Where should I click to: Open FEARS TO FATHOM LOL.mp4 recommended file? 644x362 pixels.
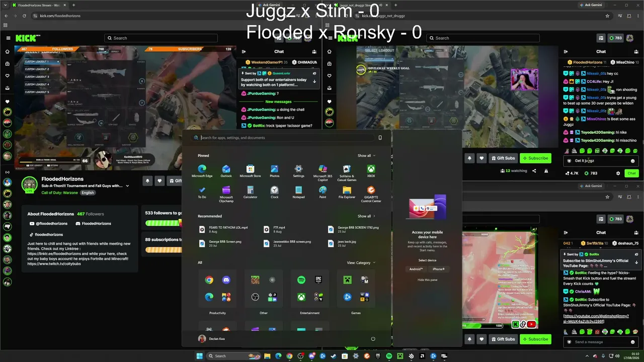(x=224, y=229)
